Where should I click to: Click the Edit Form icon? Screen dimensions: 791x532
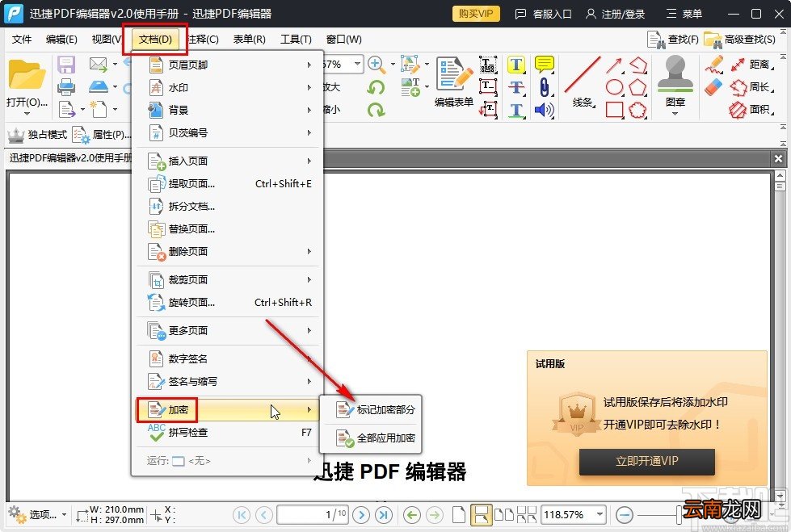tap(454, 74)
